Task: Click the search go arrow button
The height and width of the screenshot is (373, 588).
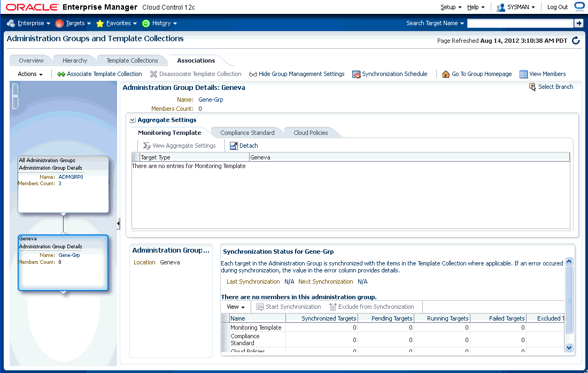Action: tap(578, 23)
